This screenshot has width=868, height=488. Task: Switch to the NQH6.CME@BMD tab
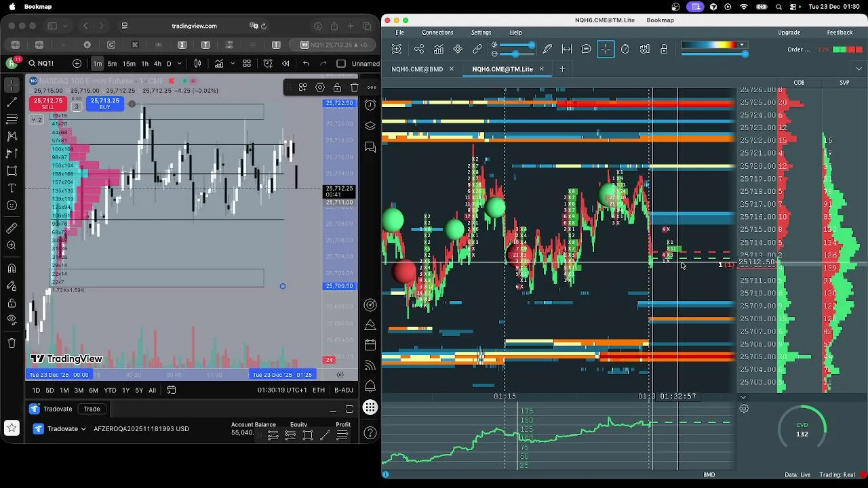point(417,69)
